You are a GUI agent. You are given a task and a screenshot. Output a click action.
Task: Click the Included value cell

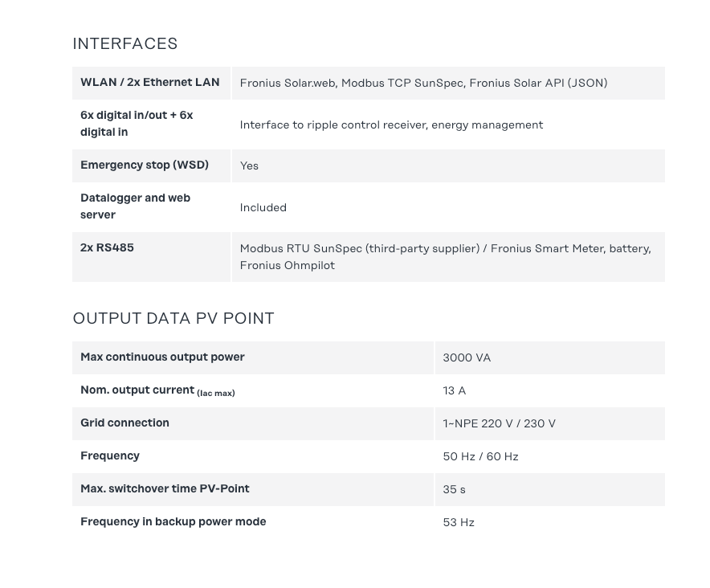[263, 208]
